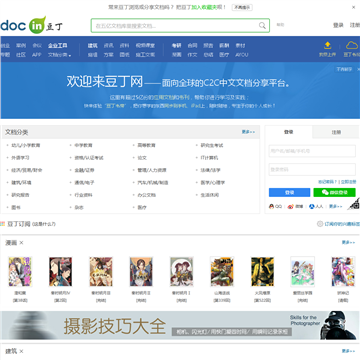Open the 管理/人力资源 category

click(152, 170)
